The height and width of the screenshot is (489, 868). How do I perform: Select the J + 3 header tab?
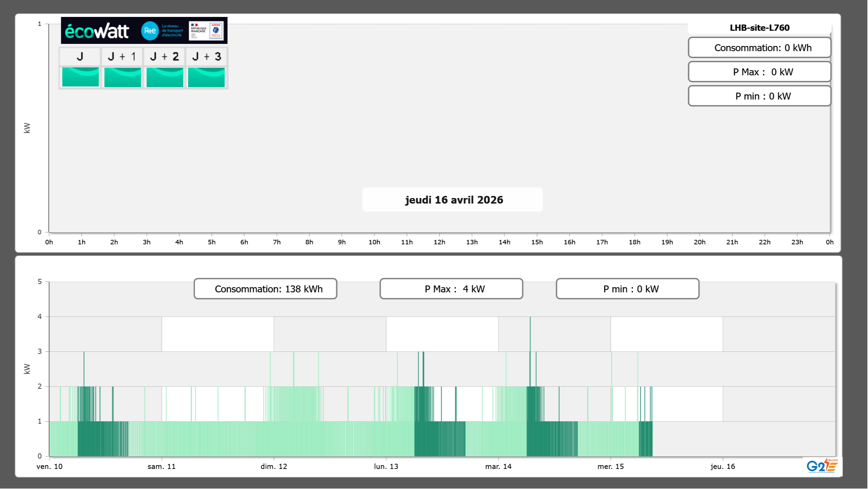[206, 57]
